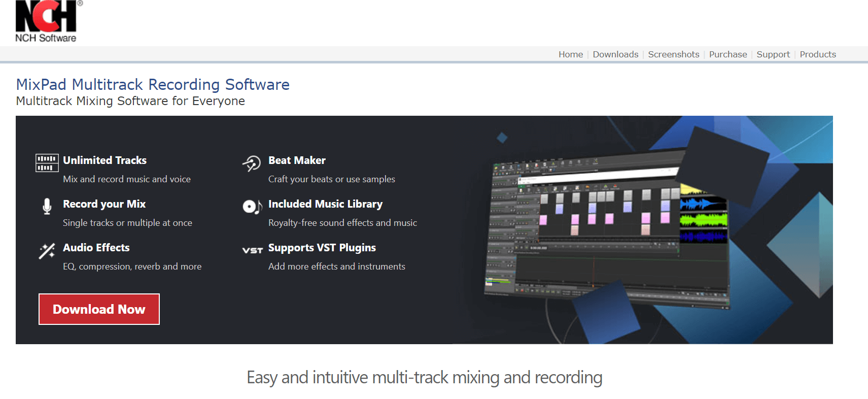Click the VST plugins icon

click(x=252, y=250)
